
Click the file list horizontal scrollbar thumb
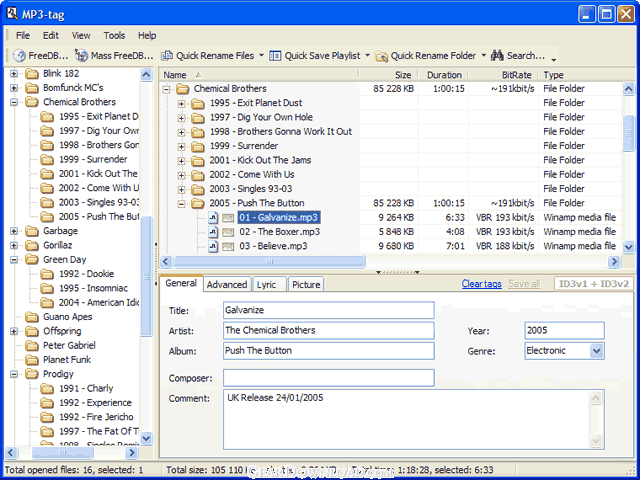[x=269, y=261]
